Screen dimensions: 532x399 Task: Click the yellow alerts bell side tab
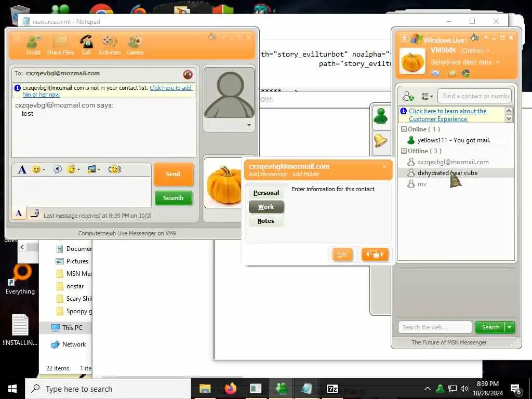(381, 140)
